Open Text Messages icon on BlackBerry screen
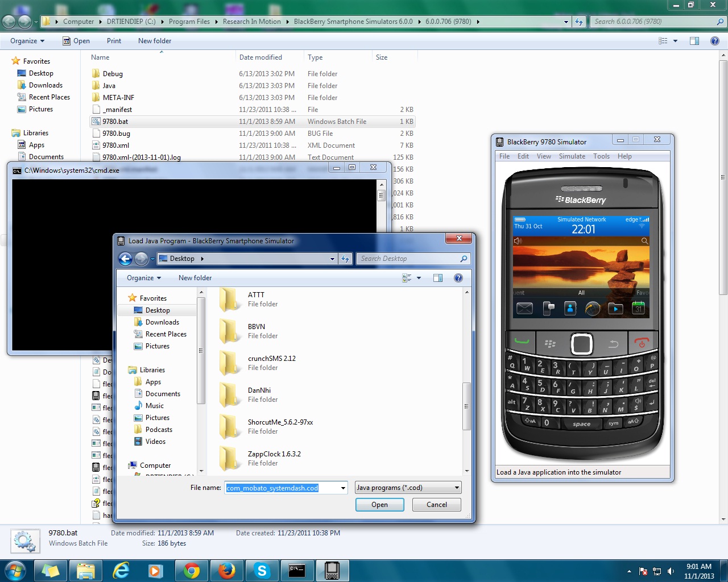Image resolution: width=728 pixels, height=582 pixels. [548, 309]
